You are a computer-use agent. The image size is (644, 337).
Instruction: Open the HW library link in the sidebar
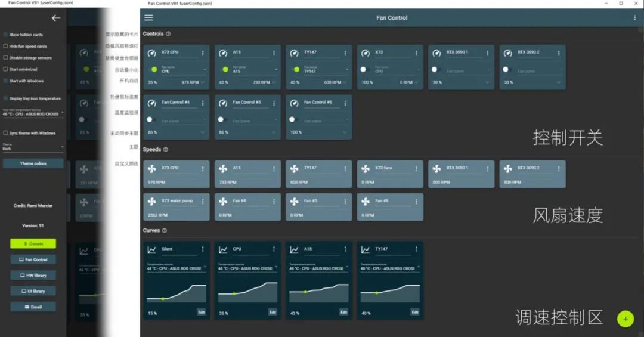(33, 276)
